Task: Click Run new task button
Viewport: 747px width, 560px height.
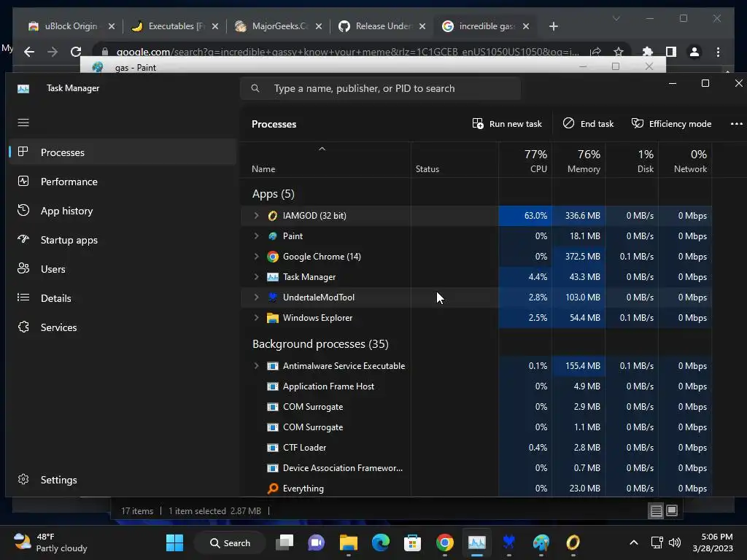Action: 507,124
